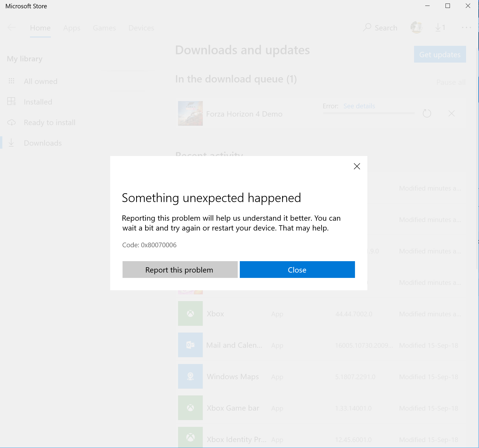
Task: Select Ready to install
Action: [x=50, y=123]
